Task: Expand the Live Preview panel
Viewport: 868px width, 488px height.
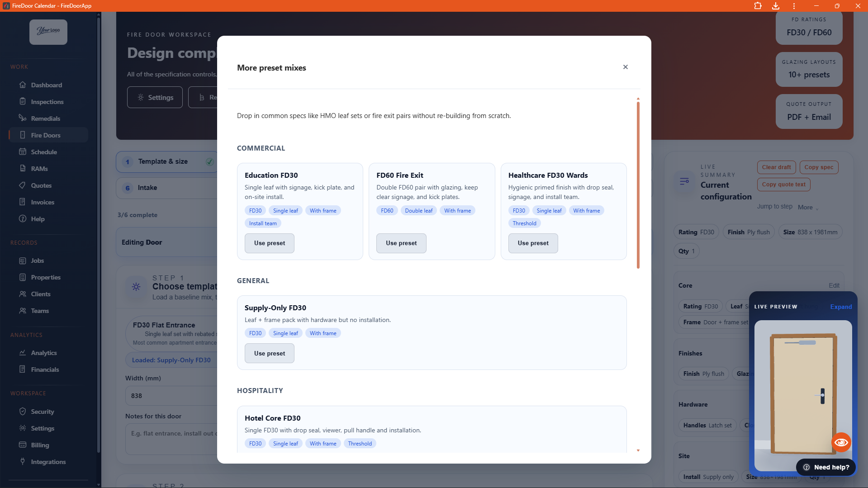Action: (x=840, y=307)
